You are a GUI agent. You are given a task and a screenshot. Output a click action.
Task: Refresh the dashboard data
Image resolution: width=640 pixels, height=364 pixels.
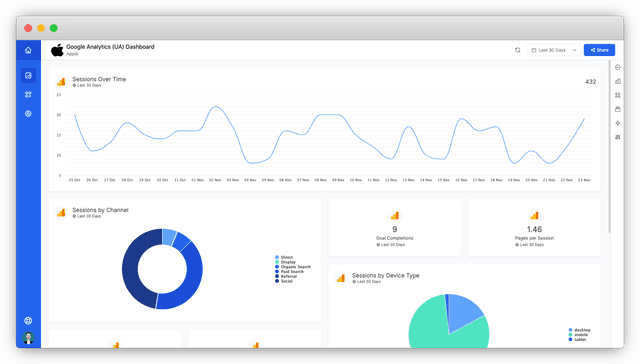point(518,50)
